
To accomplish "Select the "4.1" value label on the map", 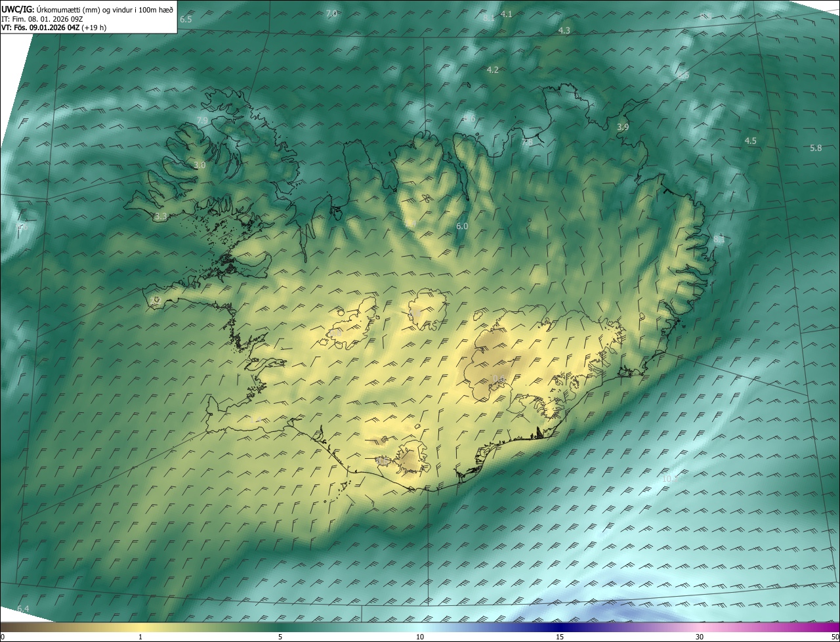I will pyautogui.click(x=506, y=14).
